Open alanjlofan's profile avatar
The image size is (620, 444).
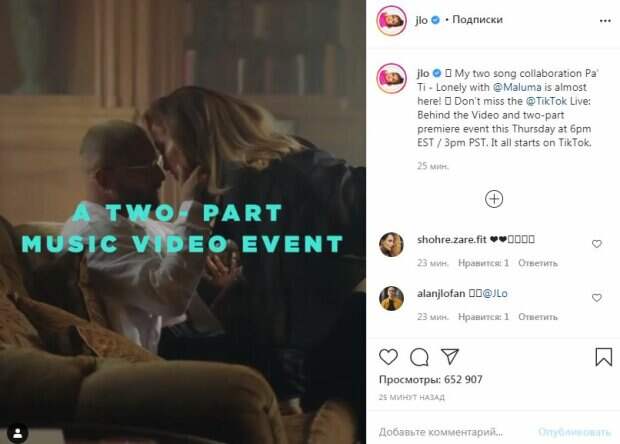point(391,298)
